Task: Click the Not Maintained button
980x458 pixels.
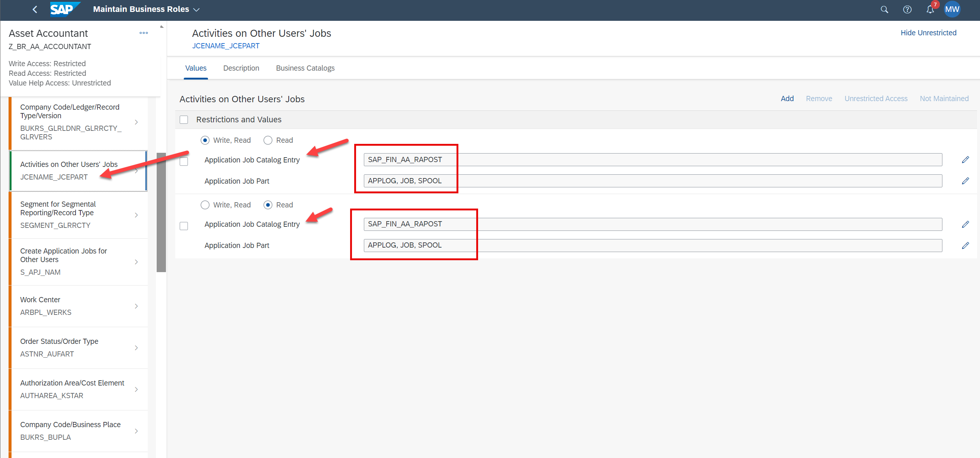Action: pos(944,99)
